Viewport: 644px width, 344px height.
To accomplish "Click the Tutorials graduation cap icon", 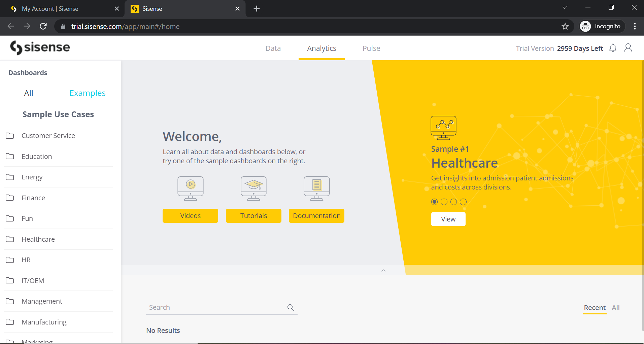I will pos(253,188).
